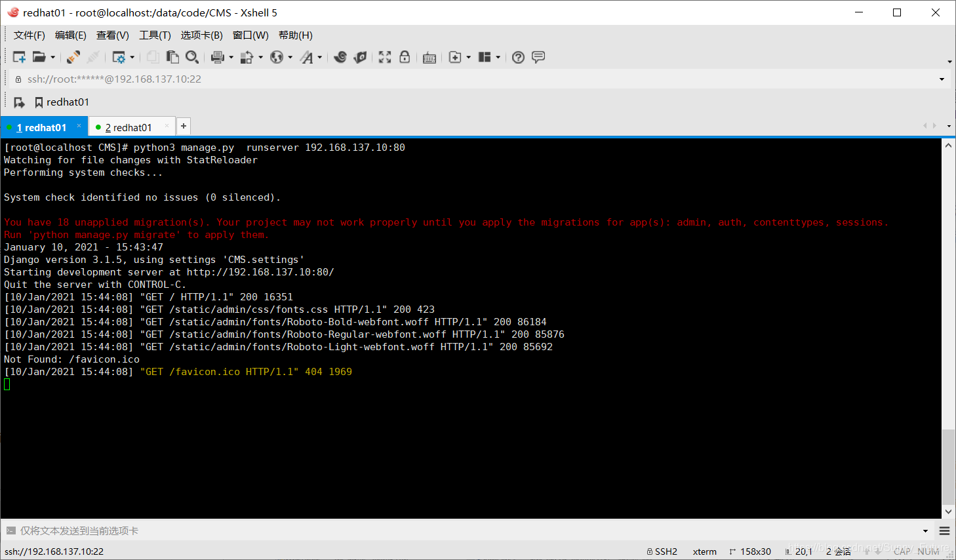
Task: Click the file transfer icon
Action: pos(247,57)
